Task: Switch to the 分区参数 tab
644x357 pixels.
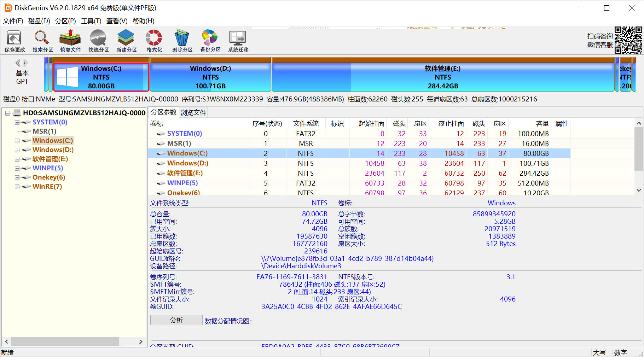Action: pyautogui.click(x=164, y=112)
